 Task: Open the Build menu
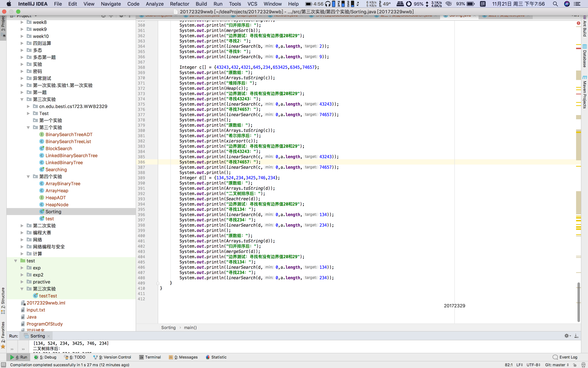pos(201,4)
